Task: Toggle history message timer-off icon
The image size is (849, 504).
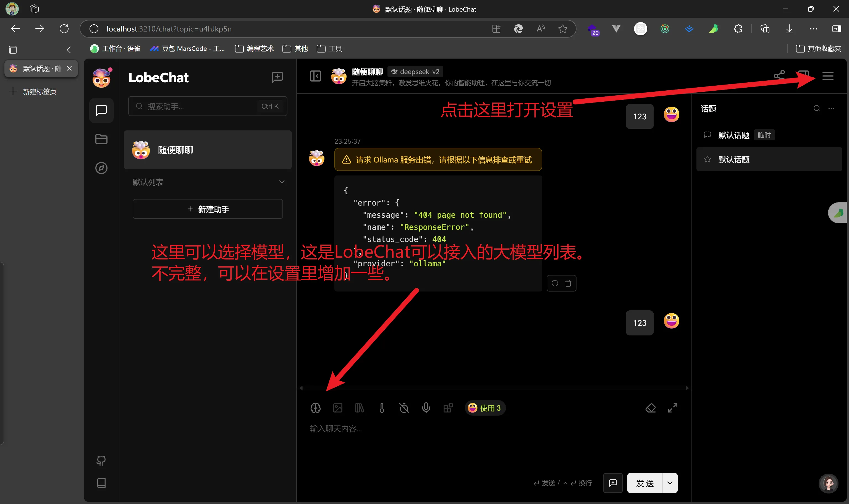Action: coord(404,408)
